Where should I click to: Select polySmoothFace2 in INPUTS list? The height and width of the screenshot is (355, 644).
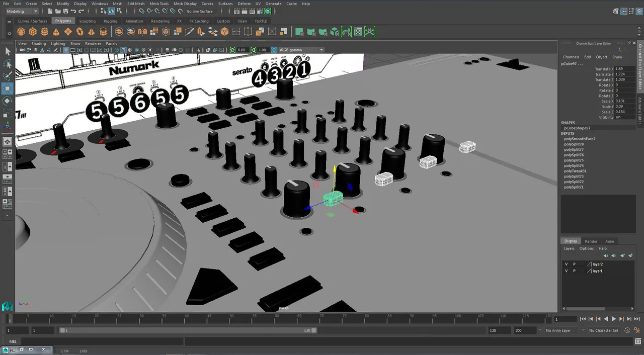580,139
